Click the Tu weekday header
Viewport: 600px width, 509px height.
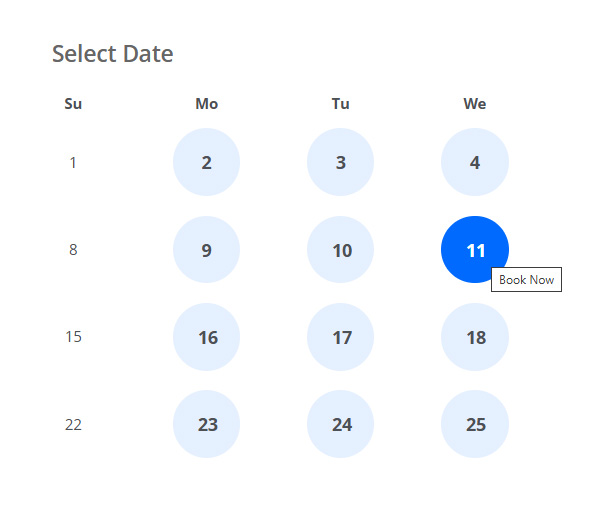(x=341, y=104)
